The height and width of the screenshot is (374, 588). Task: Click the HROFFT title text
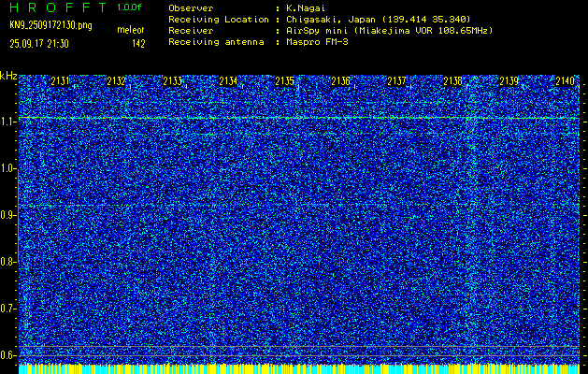point(58,7)
